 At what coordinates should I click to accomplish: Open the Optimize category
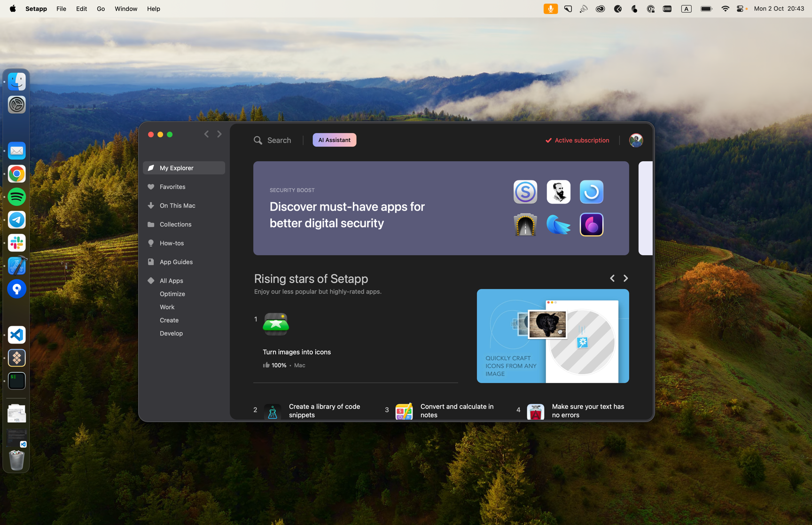[x=172, y=294]
